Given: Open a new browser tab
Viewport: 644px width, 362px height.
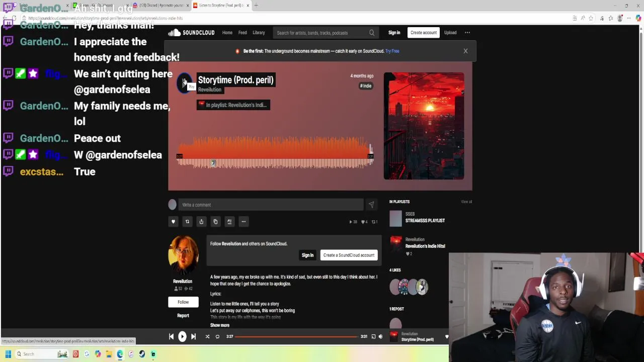Looking at the screenshot, I should [x=256, y=6].
